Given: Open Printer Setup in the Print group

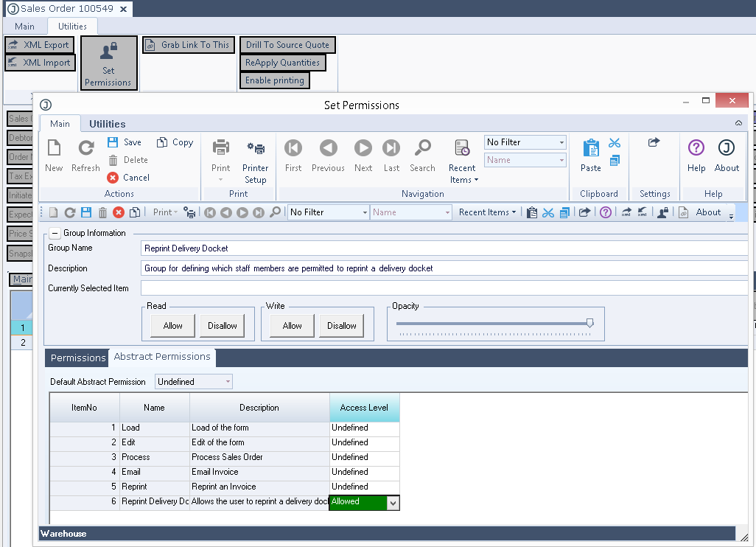Looking at the screenshot, I should click(x=256, y=150).
